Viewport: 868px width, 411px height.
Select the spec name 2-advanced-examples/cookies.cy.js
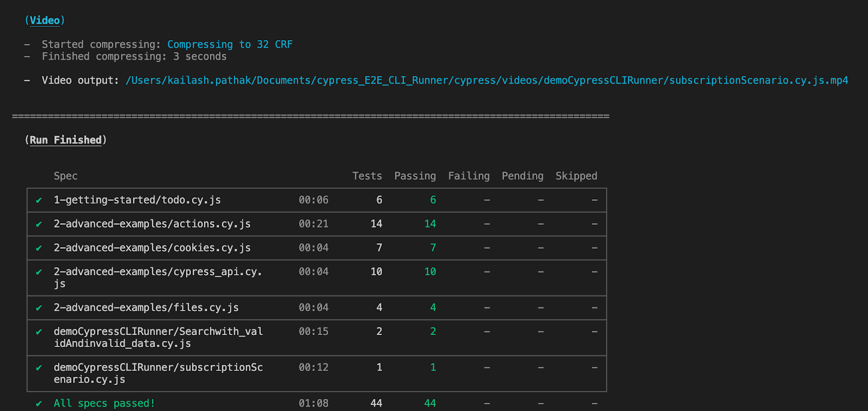coord(152,248)
